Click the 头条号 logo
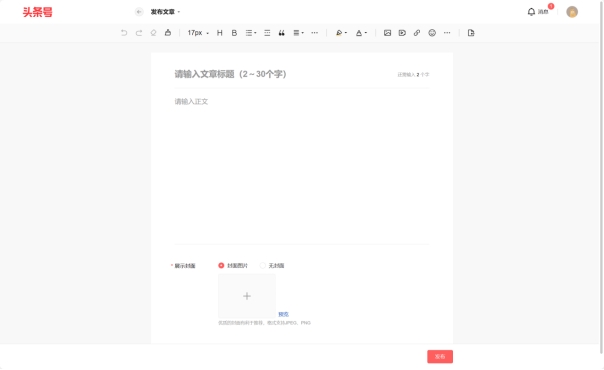 37,12
